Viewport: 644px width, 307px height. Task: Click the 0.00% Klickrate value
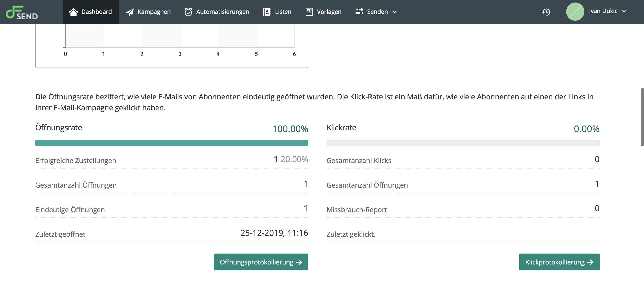(x=586, y=129)
